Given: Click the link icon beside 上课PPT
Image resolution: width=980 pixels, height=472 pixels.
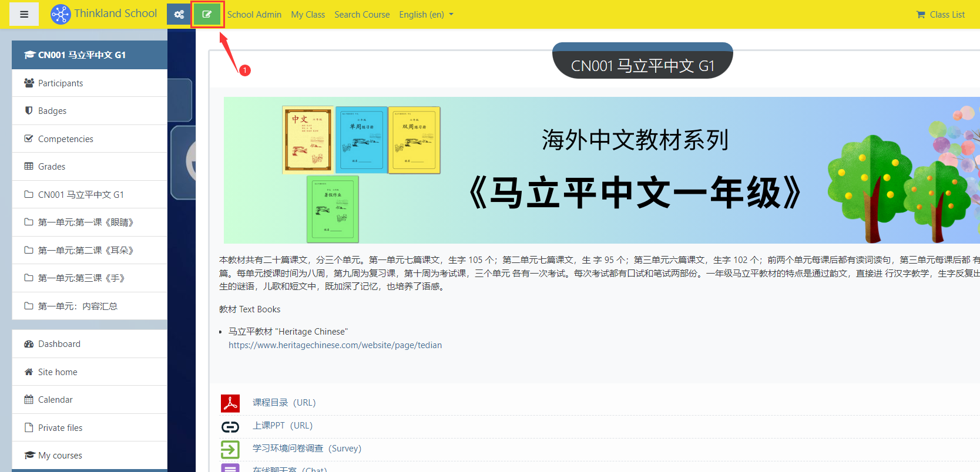Looking at the screenshot, I should coord(230,426).
